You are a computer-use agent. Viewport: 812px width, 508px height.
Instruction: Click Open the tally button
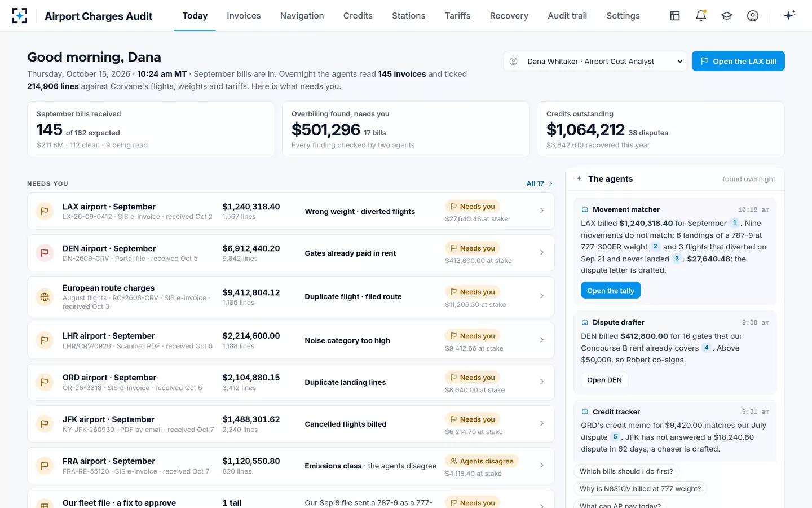(611, 291)
